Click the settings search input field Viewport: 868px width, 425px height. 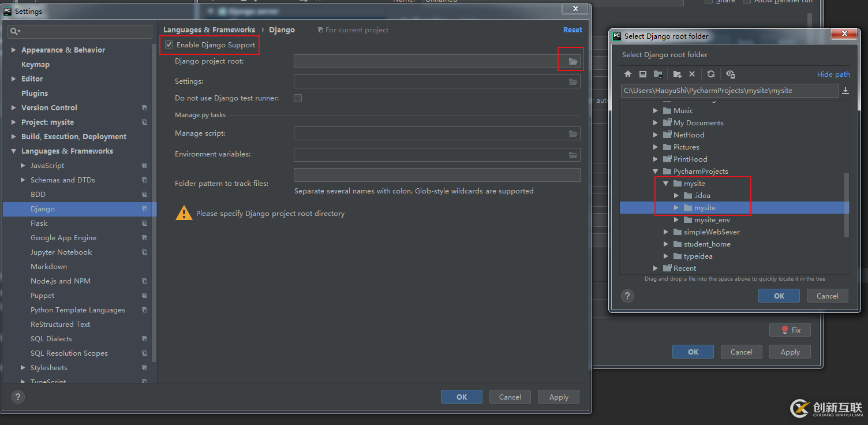tap(80, 31)
